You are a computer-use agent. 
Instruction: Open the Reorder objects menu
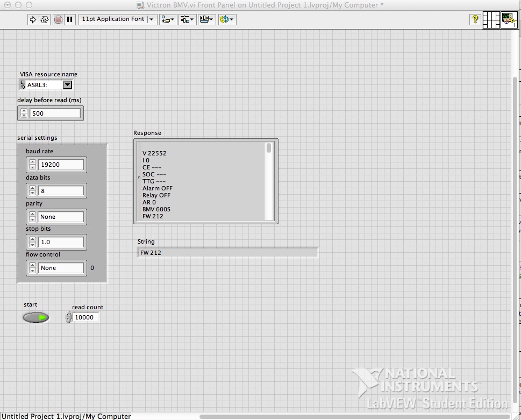click(227, 19)
